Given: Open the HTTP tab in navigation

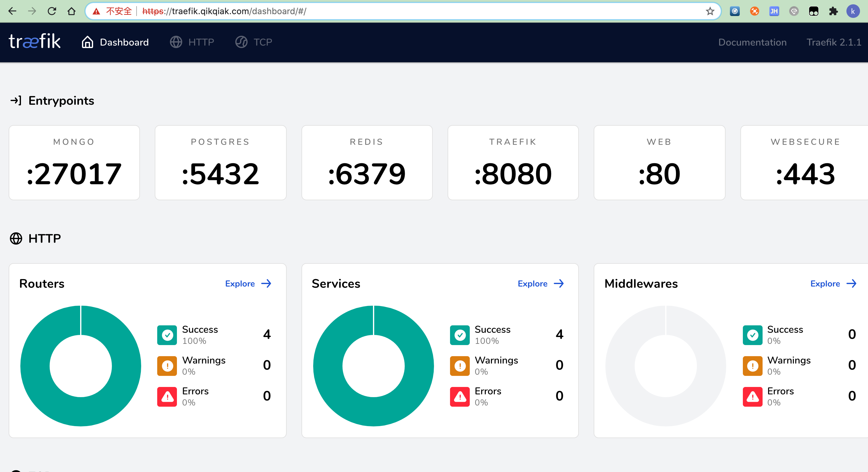Looking at the screenshot, I should click(201, 42).
